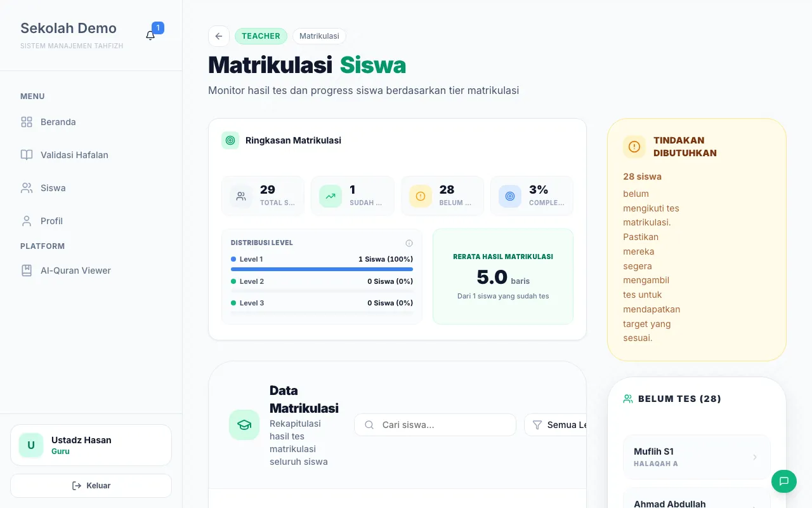This screenshot has height=508, width=812.
Task: Click the 5.0 baris average value
Action: [x=503, y=277]
